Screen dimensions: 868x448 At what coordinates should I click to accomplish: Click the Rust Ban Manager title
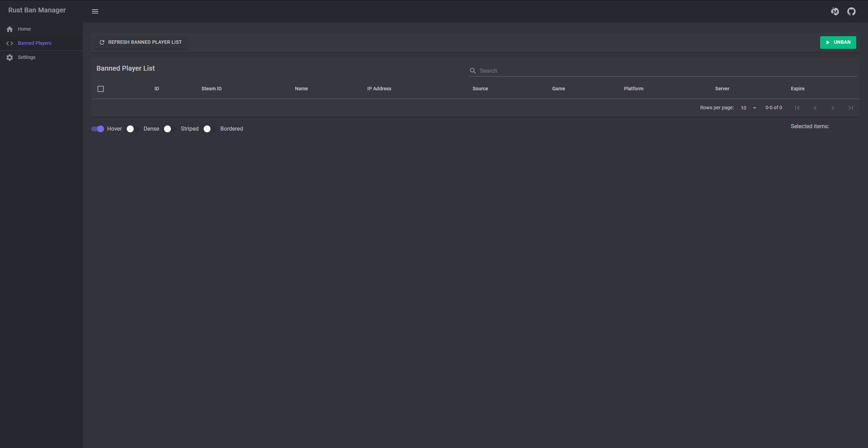(37, 10)
